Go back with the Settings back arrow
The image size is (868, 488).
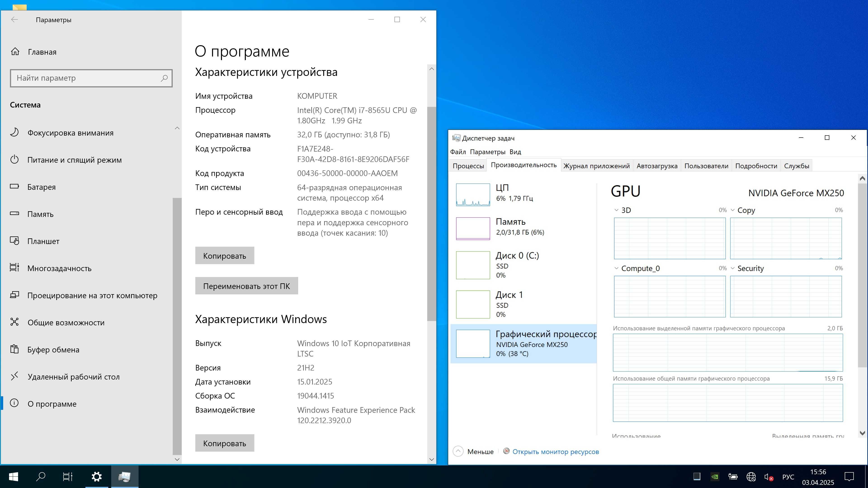point(14,19)
